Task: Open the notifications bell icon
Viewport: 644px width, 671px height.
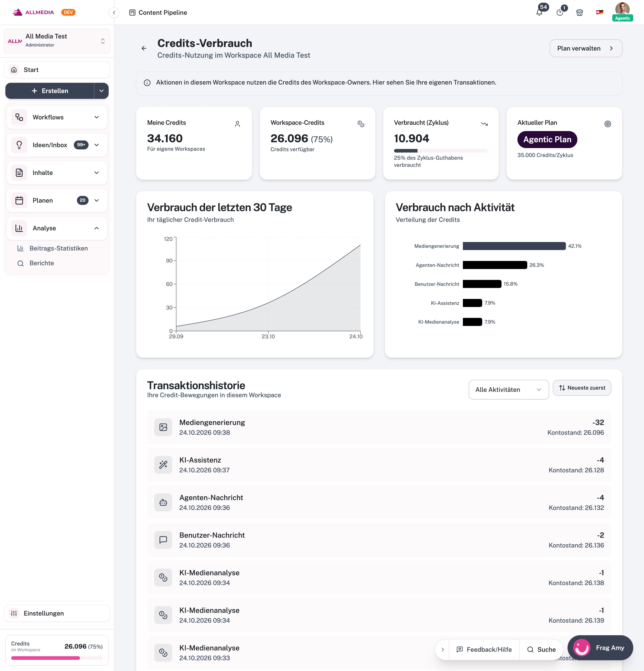Action: click(539, 13)
